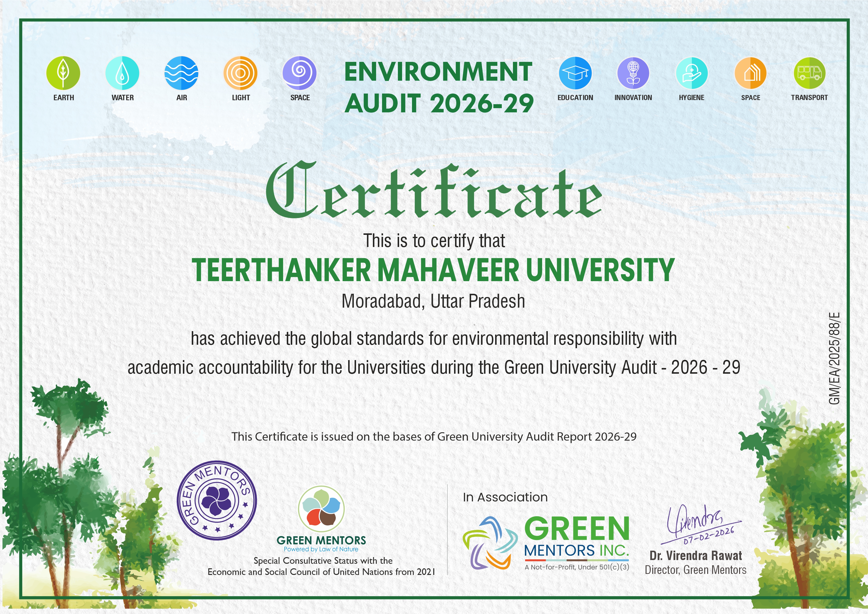Image resolution: width=868 pixels, height=614 pixels.
Task: Click the Moradabad, Uttar Pradesh location text
Action: coord(433,302)
